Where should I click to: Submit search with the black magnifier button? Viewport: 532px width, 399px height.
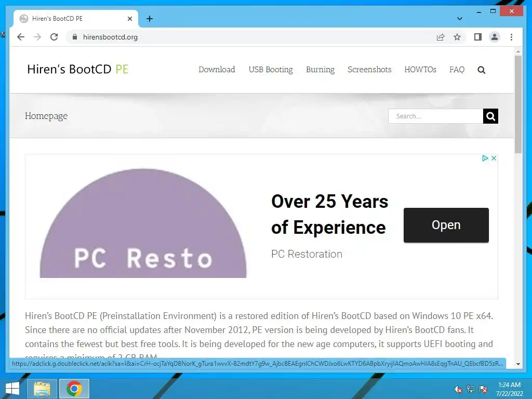point(490,116)
